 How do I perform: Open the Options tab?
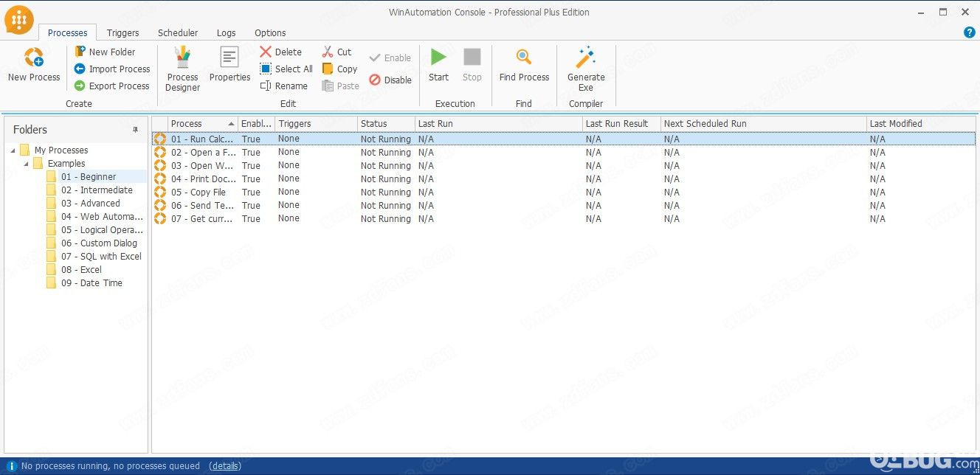tap(270, 32)
